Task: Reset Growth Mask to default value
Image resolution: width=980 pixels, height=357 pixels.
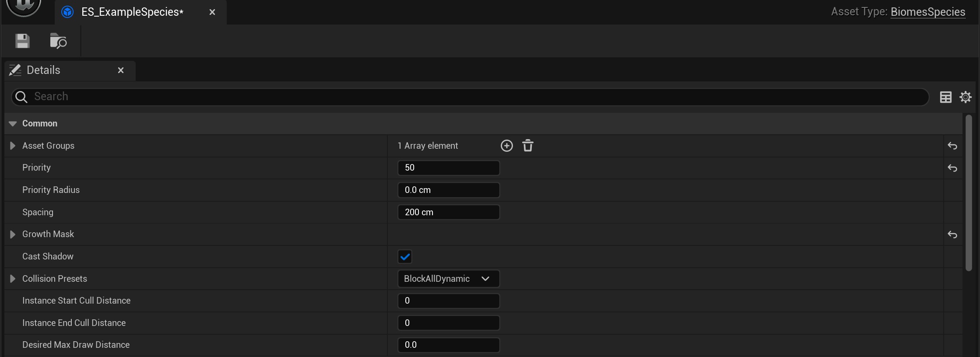Action: 952,234
